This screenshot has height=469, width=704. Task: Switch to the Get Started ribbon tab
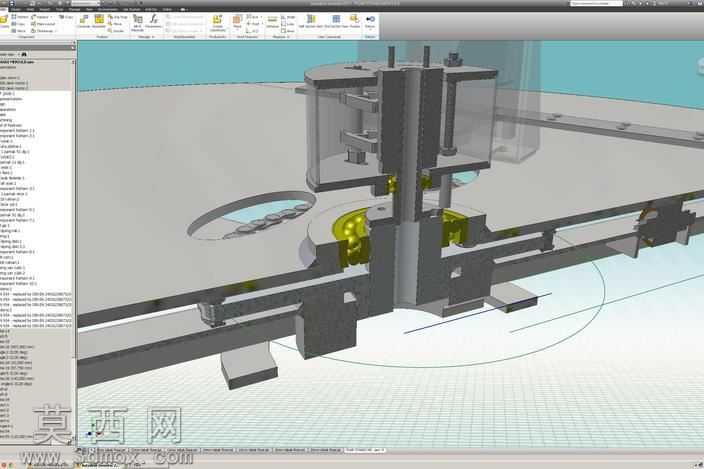pos(131,9)
